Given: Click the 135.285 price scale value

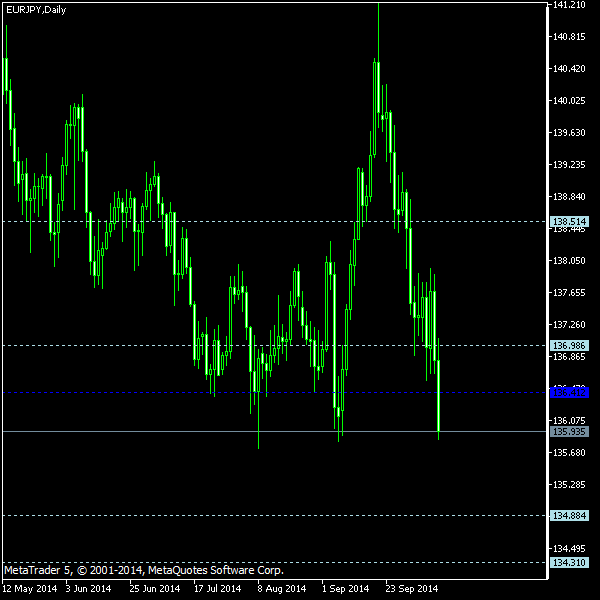Looking at the screenshot, I should [x=569, y=484].
